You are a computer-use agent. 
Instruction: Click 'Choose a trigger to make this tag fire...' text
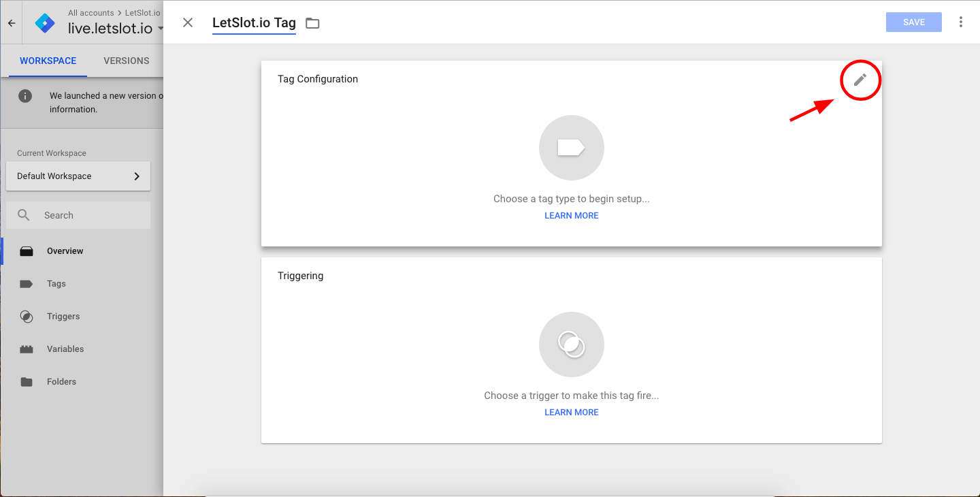pos(572,396)
